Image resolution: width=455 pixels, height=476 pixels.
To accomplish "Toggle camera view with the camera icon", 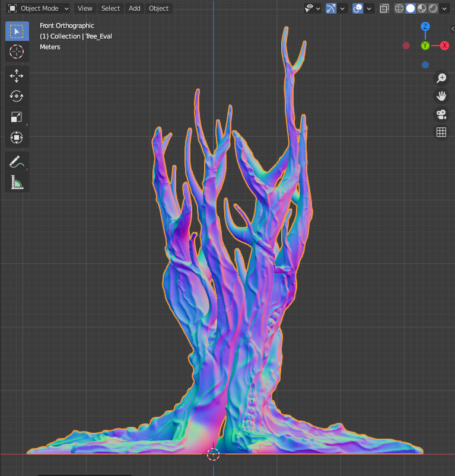I will [x=441, y=114].
